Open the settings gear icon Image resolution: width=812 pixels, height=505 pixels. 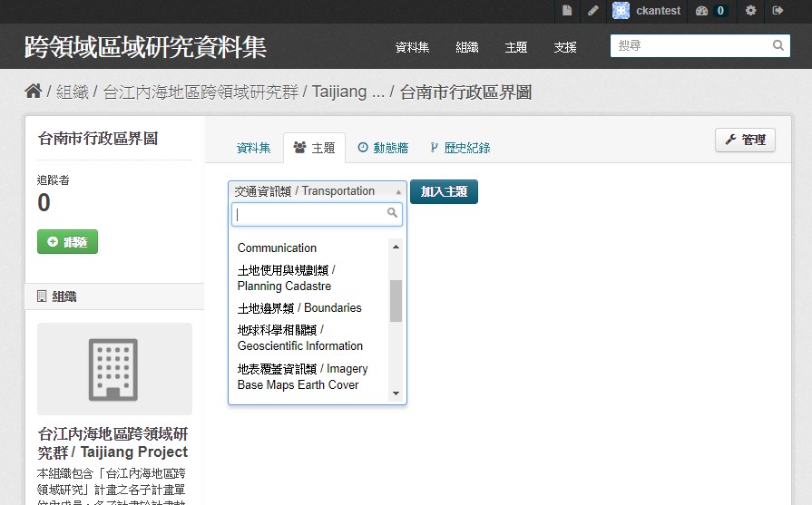pyautogui.click(x=751, y=10)
